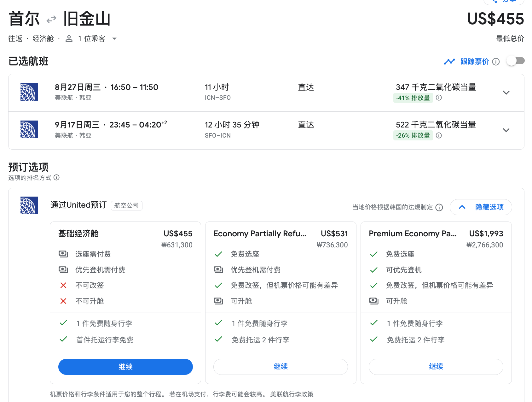Screen dimensions: 532x402
Task: Click the red X beside 不可升舱
Action: (63, 301)
